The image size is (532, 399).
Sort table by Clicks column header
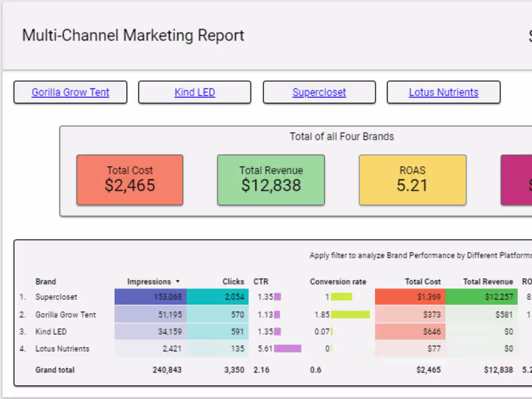[233, 281]
